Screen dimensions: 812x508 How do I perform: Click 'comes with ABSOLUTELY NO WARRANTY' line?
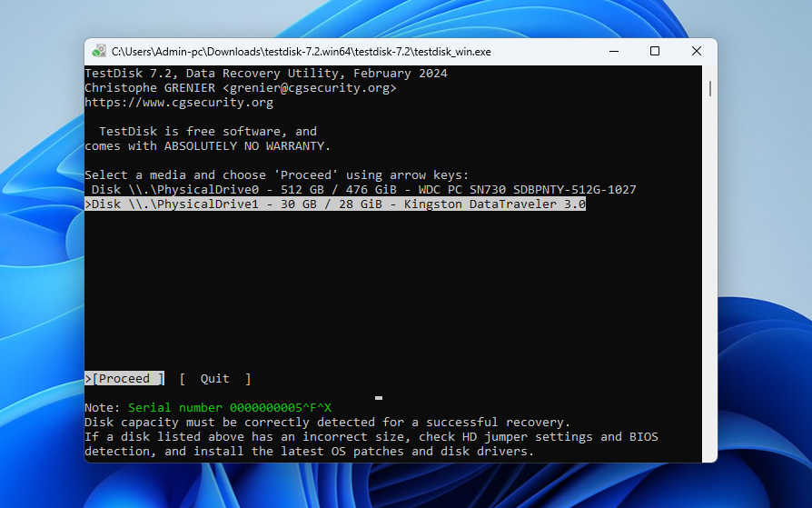pyautogui.click(x=208, y=146)
